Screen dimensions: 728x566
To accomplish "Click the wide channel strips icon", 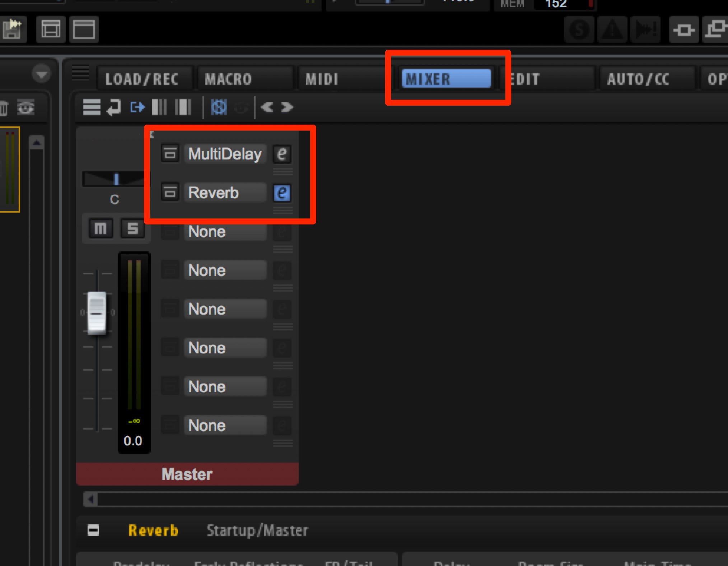I will pyautogui.click(x=183, y=107).
